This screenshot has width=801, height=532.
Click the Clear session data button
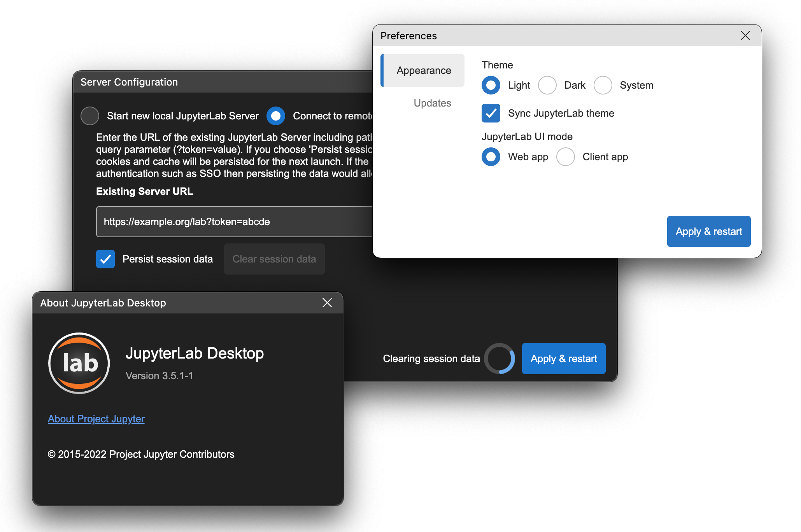[x=274, y=259]
